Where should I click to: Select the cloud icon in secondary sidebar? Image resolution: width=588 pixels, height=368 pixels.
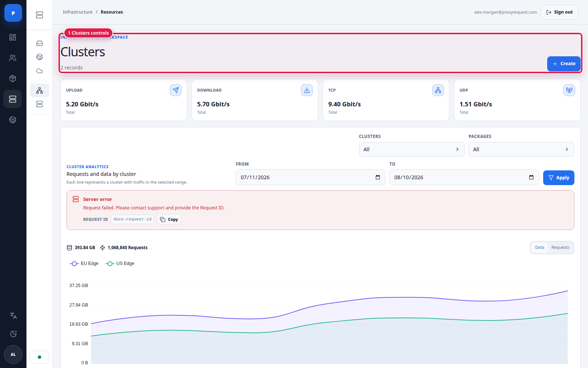pos(40,71)
